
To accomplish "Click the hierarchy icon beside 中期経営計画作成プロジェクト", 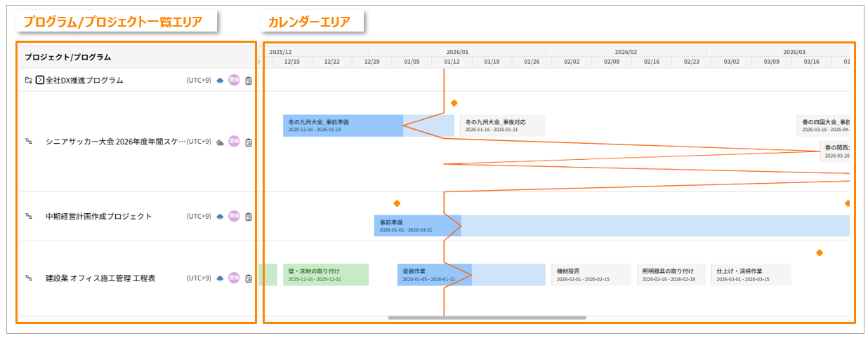I will (x=29, y=217).
